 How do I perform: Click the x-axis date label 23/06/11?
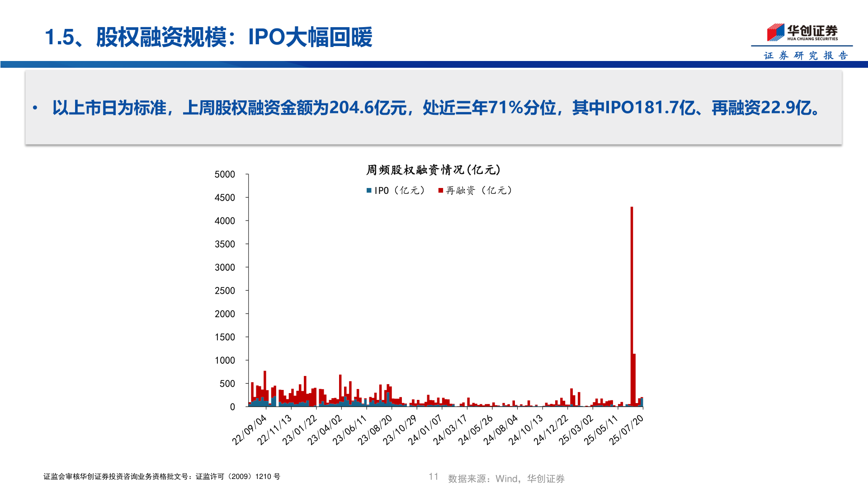point(350,430)
